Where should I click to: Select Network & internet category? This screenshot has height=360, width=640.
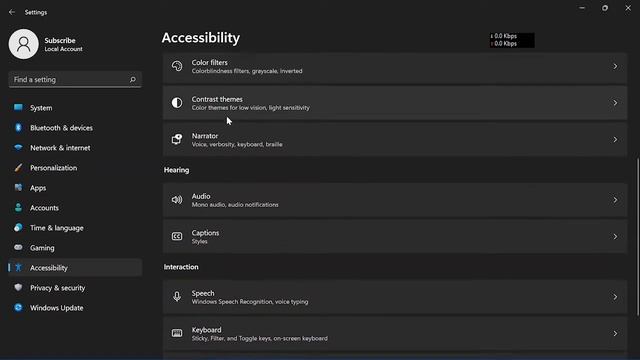(75, 148)
